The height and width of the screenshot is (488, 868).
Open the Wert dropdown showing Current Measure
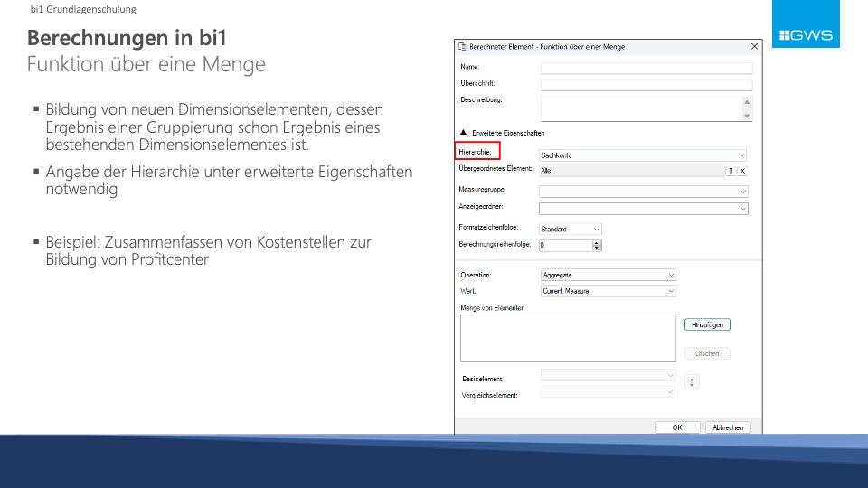608,291
